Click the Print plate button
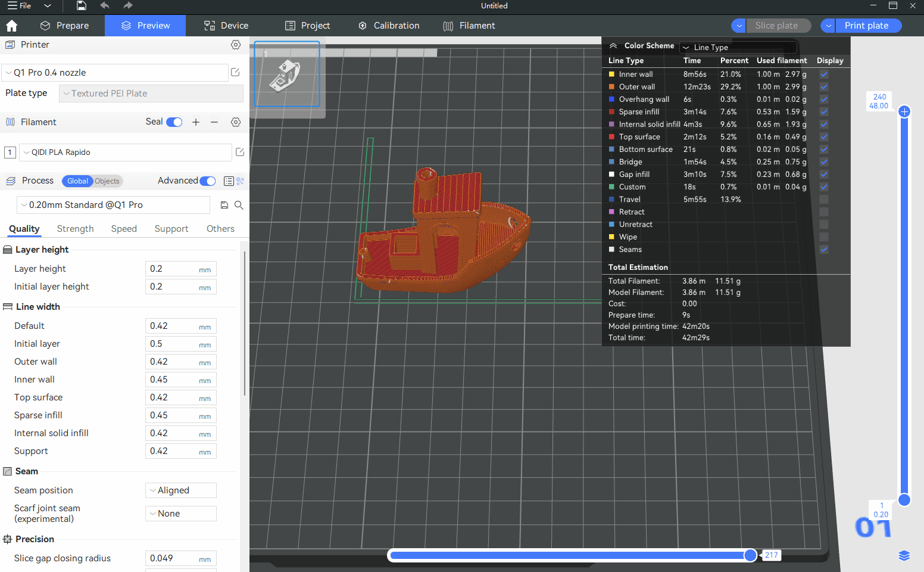Viewport: 924px width, 572px height. click(866, 26)
